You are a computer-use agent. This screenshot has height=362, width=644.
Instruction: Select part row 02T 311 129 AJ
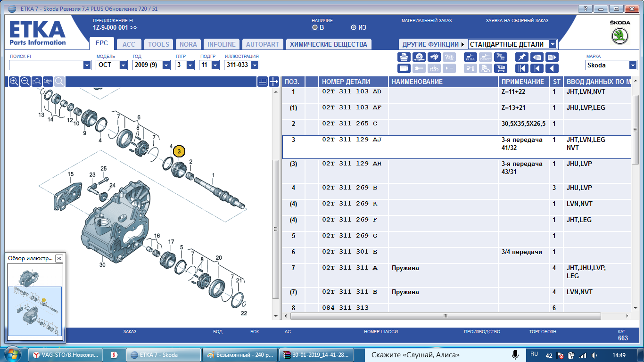click(x=457, y=147)
